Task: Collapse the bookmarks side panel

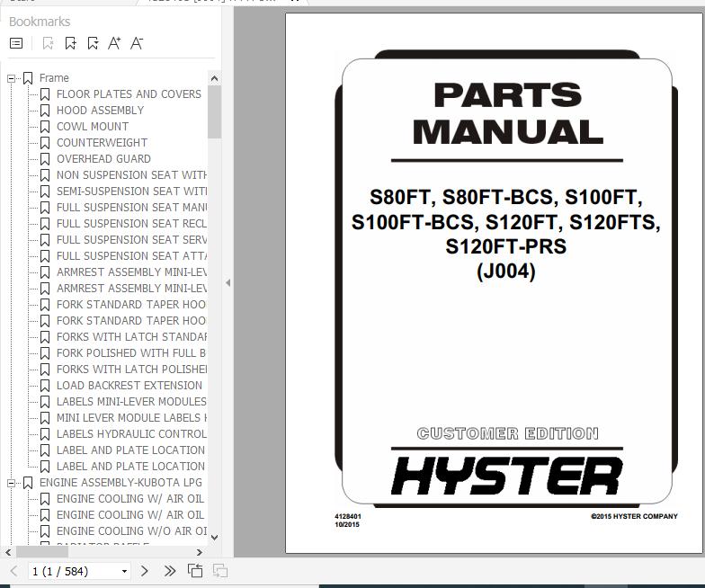Action: pyautogui.click(x=228, y=282)
